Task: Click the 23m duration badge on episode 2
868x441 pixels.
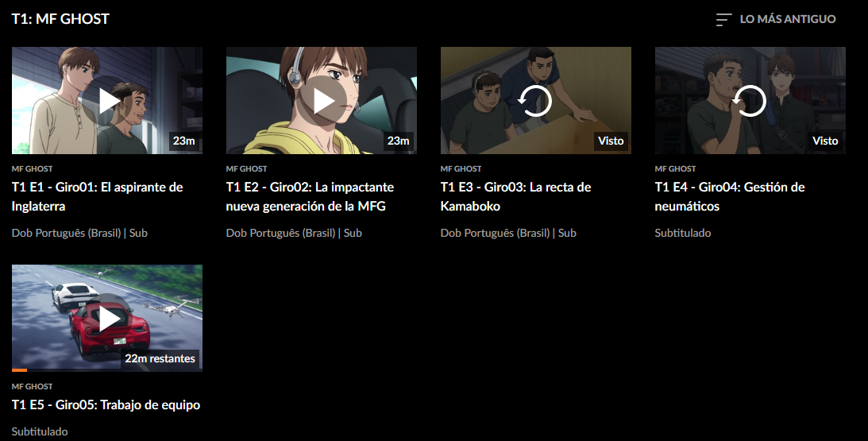Action: (x=398, y=141)
